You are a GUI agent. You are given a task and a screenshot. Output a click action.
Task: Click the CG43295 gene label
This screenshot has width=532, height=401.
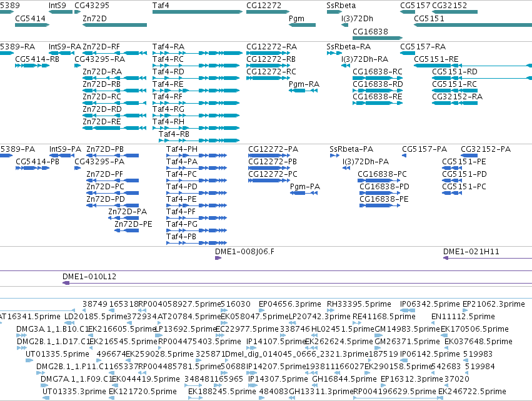click(92, 6)
